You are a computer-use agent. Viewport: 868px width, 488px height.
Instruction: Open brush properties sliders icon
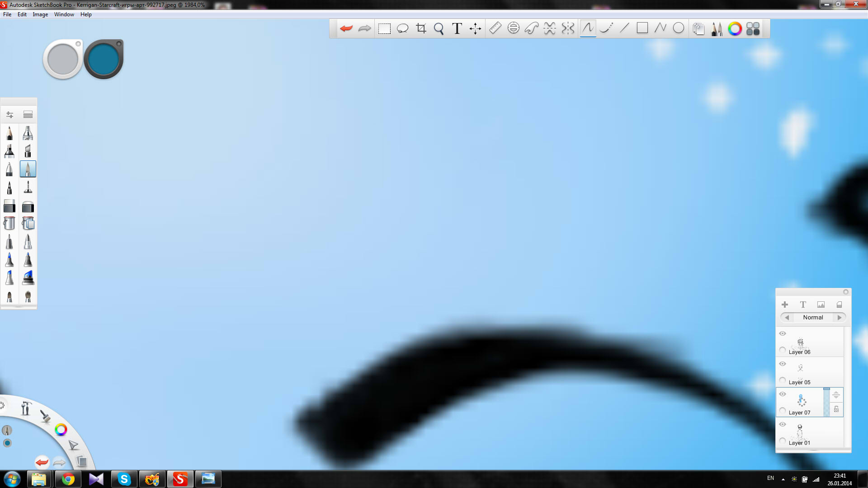tap(10, 114)
